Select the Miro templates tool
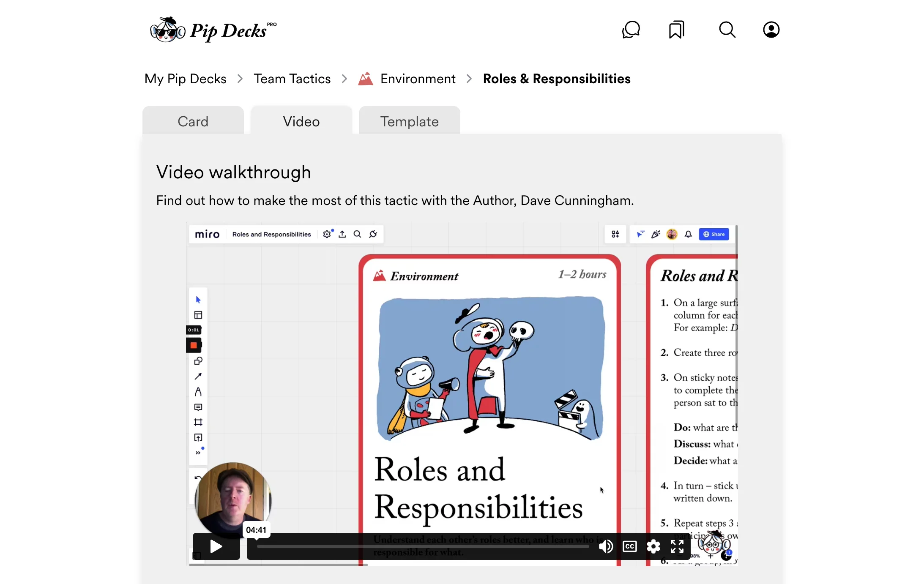924x584 pixels. [198, 315]
